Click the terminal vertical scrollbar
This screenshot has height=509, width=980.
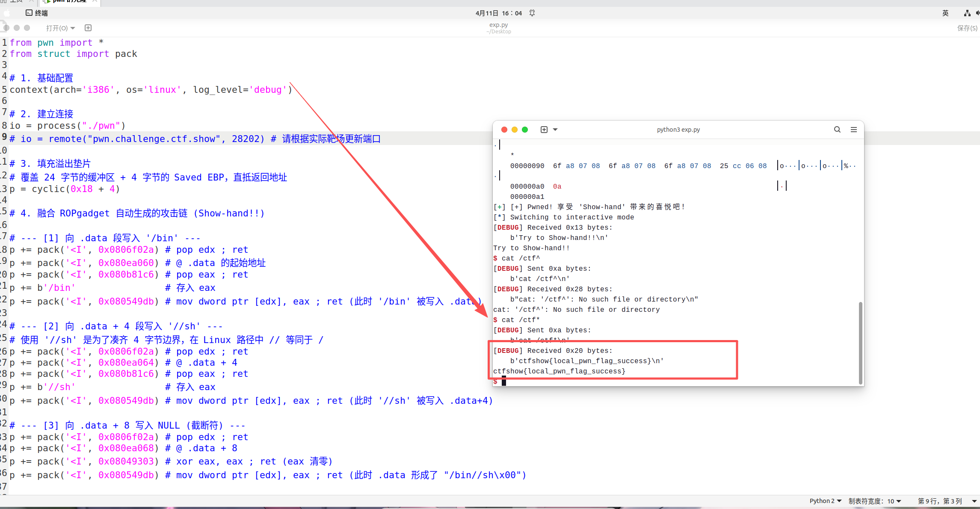tap(860, 342)
